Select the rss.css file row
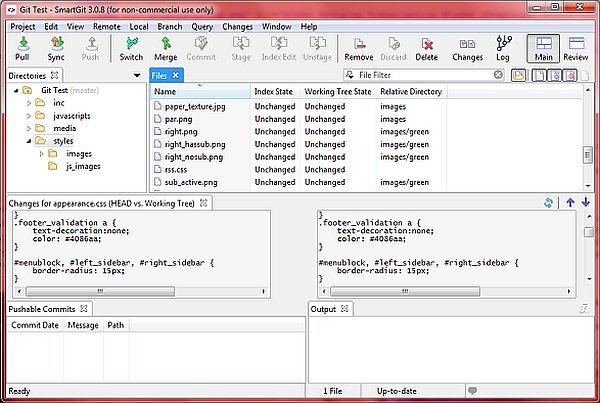The image size is (600, 403). click(x=367, y=170)
